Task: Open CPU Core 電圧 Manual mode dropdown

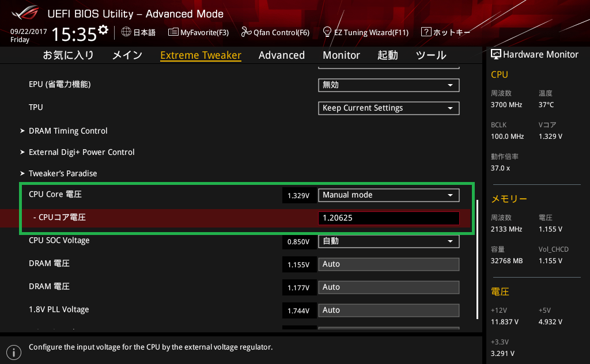Action: (389, 195)
